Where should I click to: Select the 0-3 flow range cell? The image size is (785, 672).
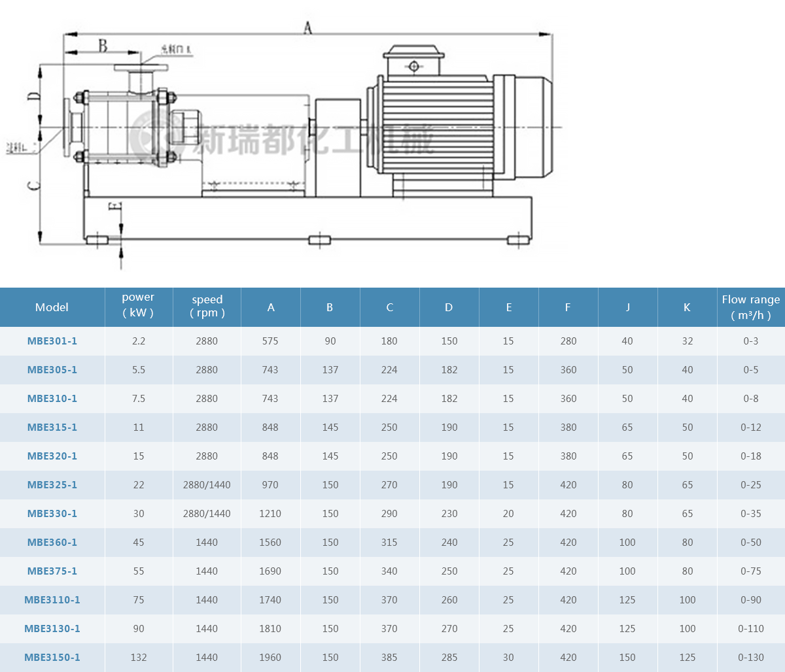click(750, 341)
